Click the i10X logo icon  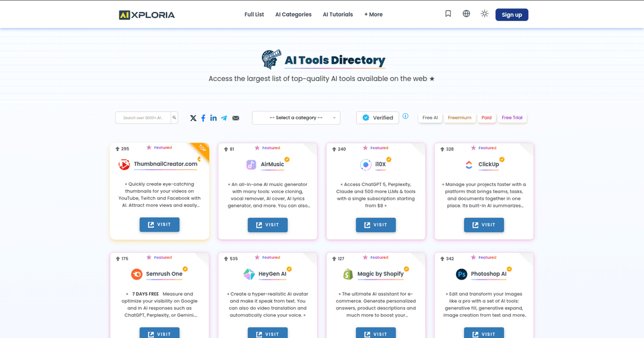tap(366, 165)
